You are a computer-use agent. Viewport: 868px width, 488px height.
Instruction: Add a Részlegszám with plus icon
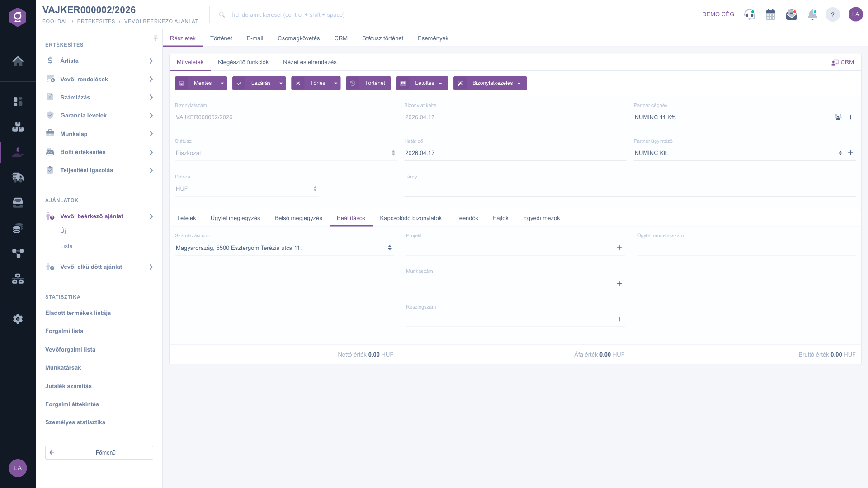coord(619,319)
